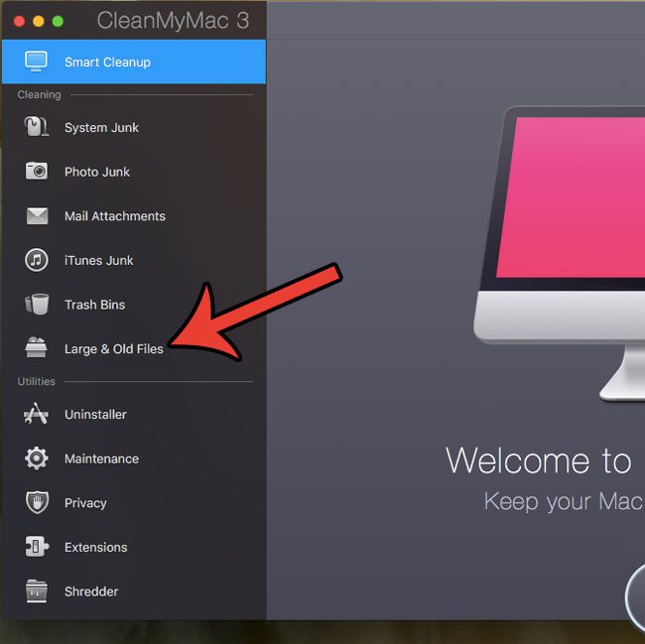This screenshot has height=644, width=645.
Task: Open the System Junk module
Action: (101, 127)
